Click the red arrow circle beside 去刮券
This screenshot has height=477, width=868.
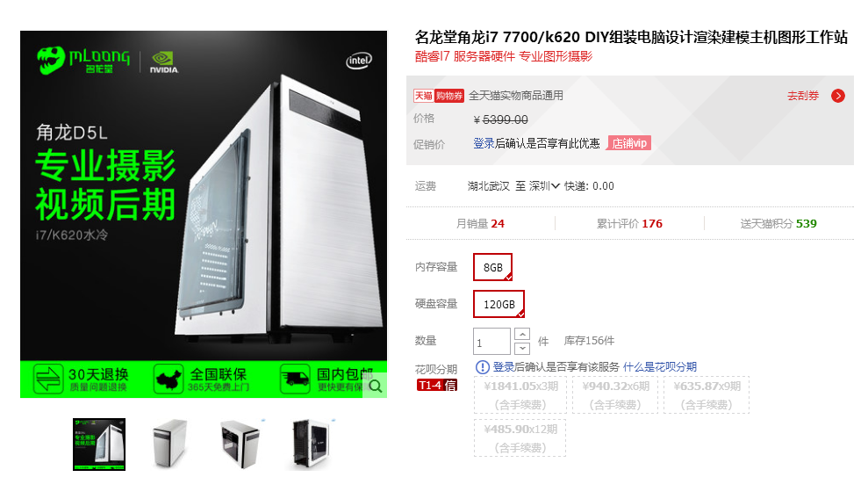(838, 96)
